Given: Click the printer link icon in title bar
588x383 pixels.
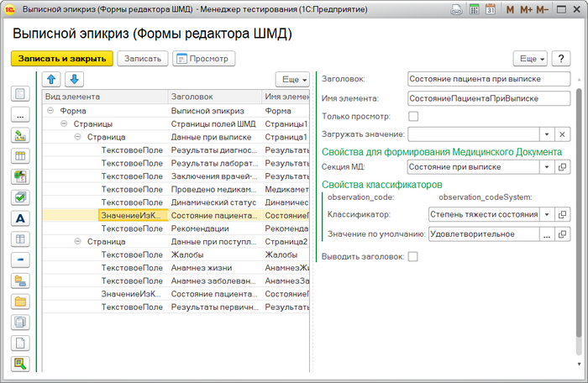Looking at the screenshot, I should coord(456,9).
